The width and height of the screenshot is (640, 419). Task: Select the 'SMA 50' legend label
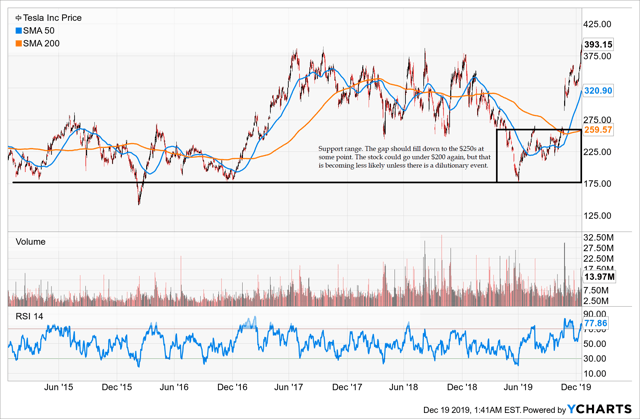[x=39, y=31]
